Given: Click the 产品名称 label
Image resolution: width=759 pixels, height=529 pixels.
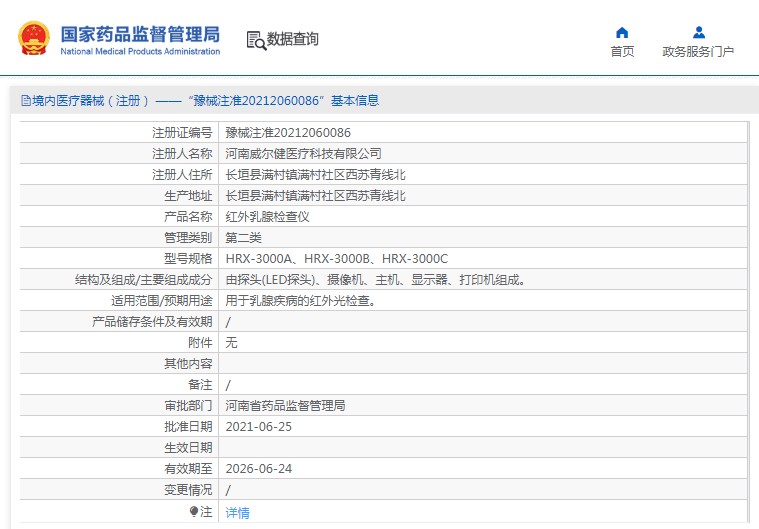Looking at the screenshot, I should (188, 217).
